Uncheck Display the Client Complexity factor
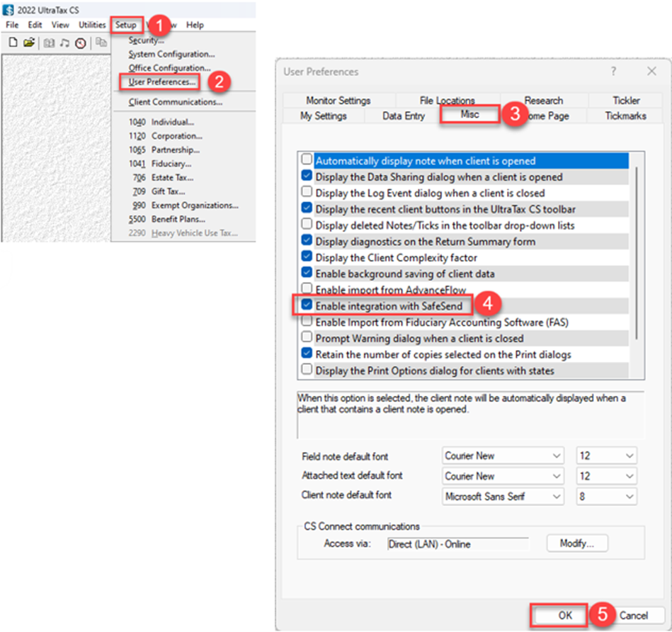Image resolution: width=672 pixels, height=632 pixels. coord(307,257)
